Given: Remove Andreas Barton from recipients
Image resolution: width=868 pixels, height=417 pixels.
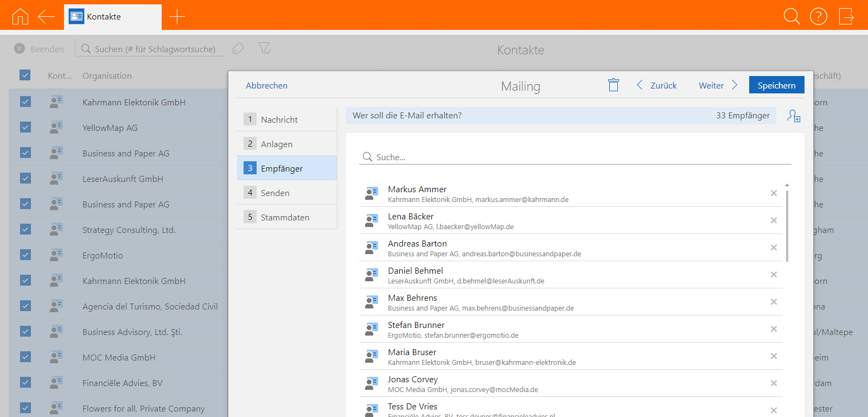Looking at the screenshot, I should click(x=774, y=248).
